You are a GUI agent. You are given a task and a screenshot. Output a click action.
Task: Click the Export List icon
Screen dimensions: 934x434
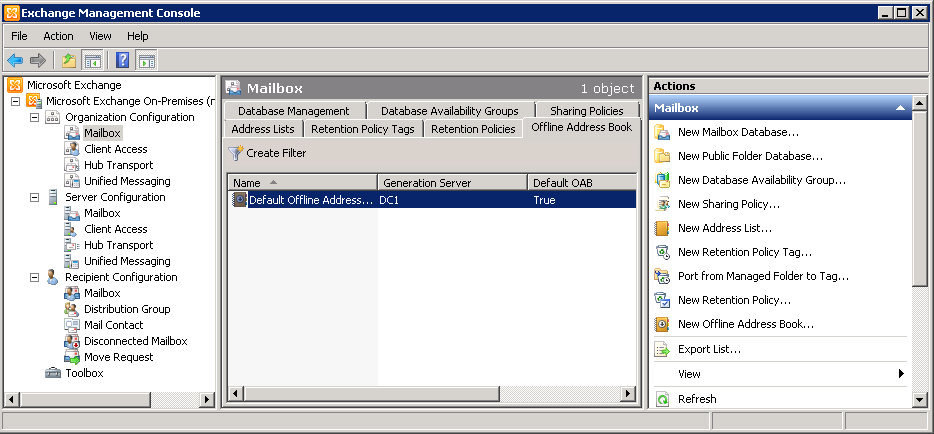662,349
